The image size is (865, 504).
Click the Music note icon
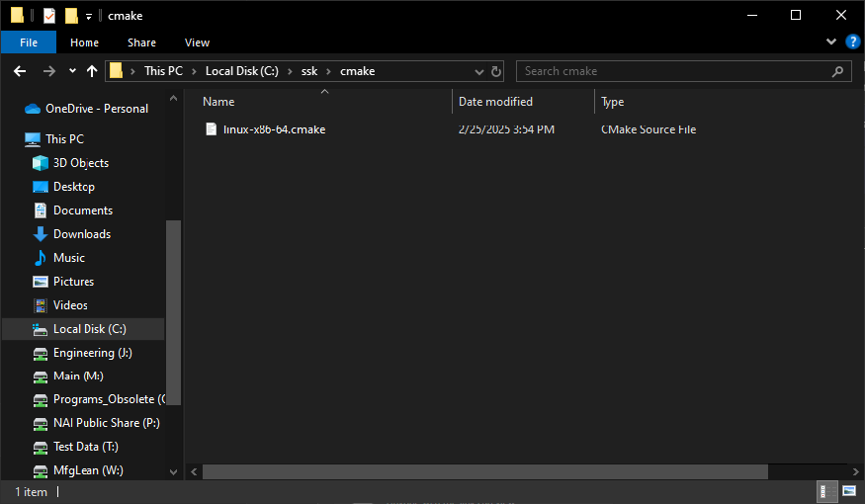(41, 258)
